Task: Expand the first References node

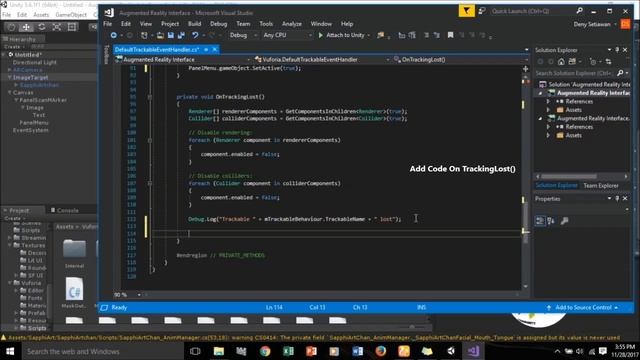Action: [548, 101]
